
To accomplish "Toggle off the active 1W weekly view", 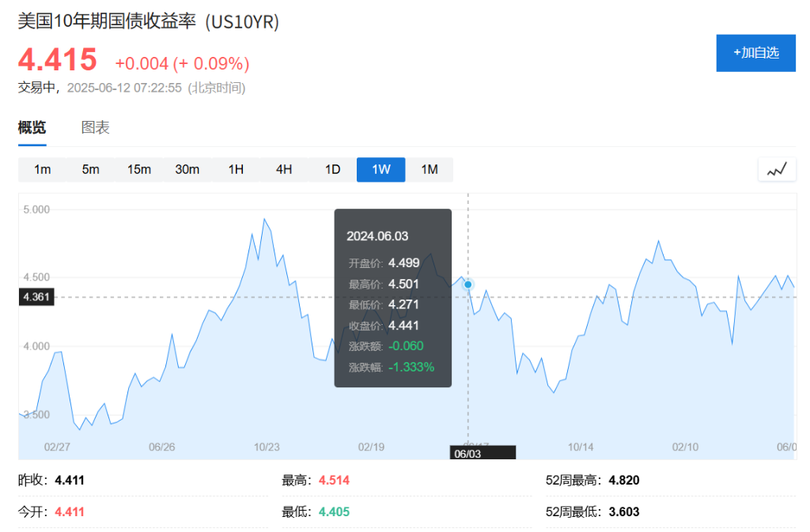I will click(380, 168).
